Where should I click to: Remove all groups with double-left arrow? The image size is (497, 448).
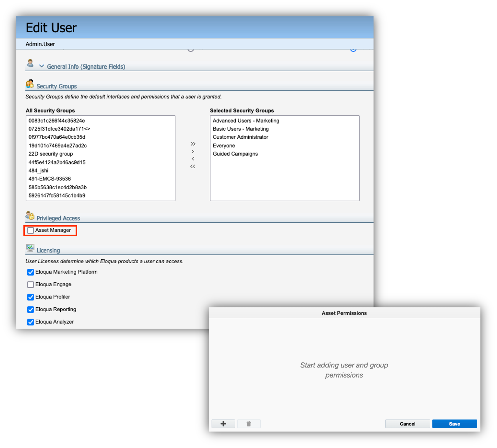pos(193,166)
